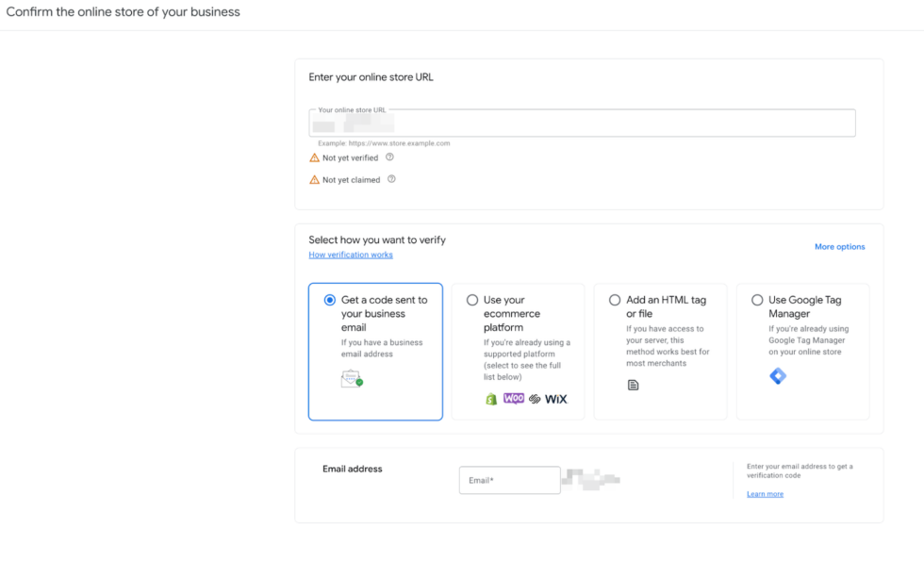Select Use Google Tag Manager verification
This screenshot has width=924, height=561.
pyautogui.click(x=757, y=299)
